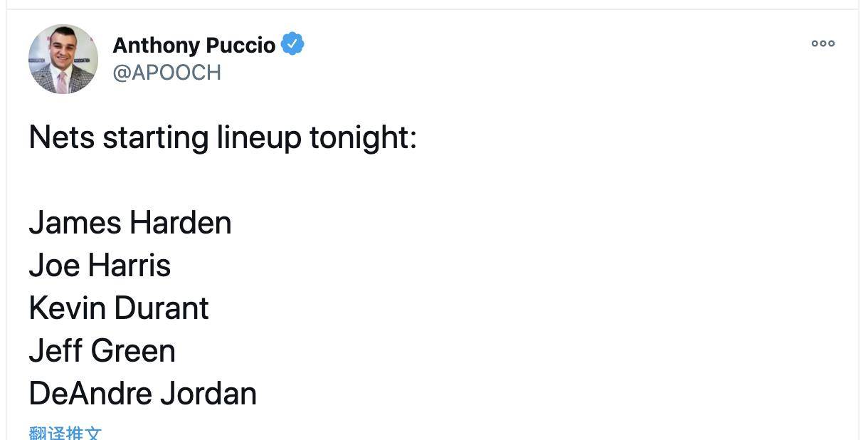
Task: Click the word "Nets" in the tweet
Action: (62, 137)
